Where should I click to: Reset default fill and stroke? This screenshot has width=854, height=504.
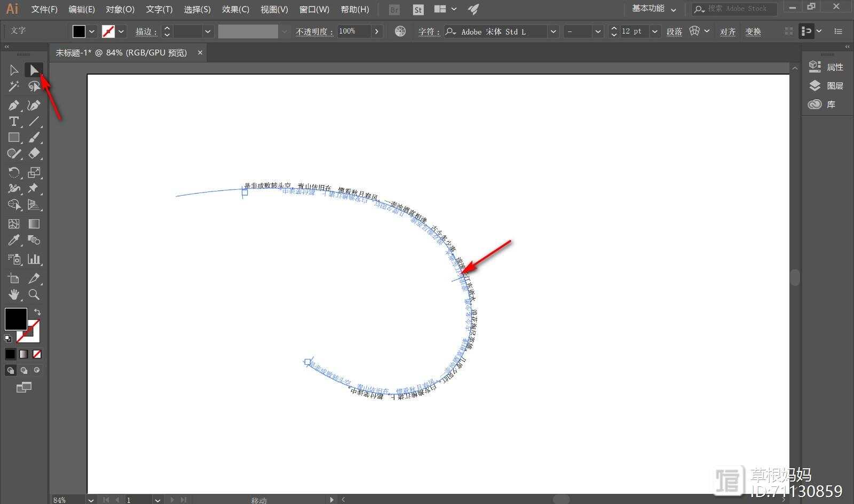pyautogui.click(x=8, y=338)
